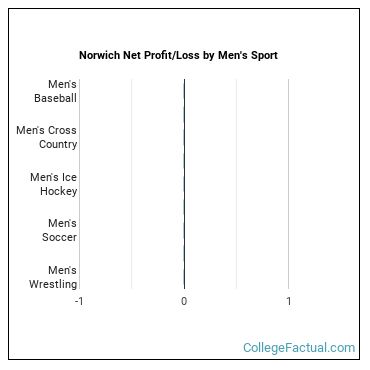The width and height of the screenshot is (370, 370).
Task: Click the 0 axis tick label
Action: point(184,301)
